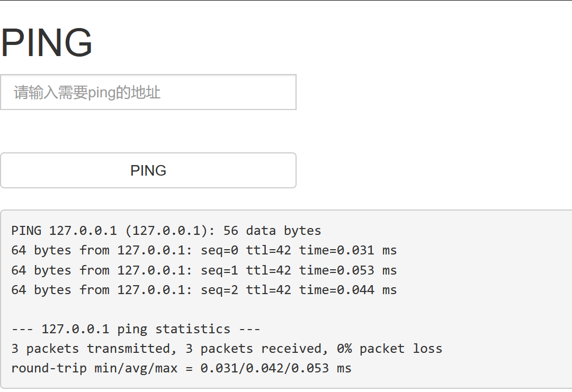Click the "56 data bytes" header line
The image size is (572, 392).
point(272,231)
